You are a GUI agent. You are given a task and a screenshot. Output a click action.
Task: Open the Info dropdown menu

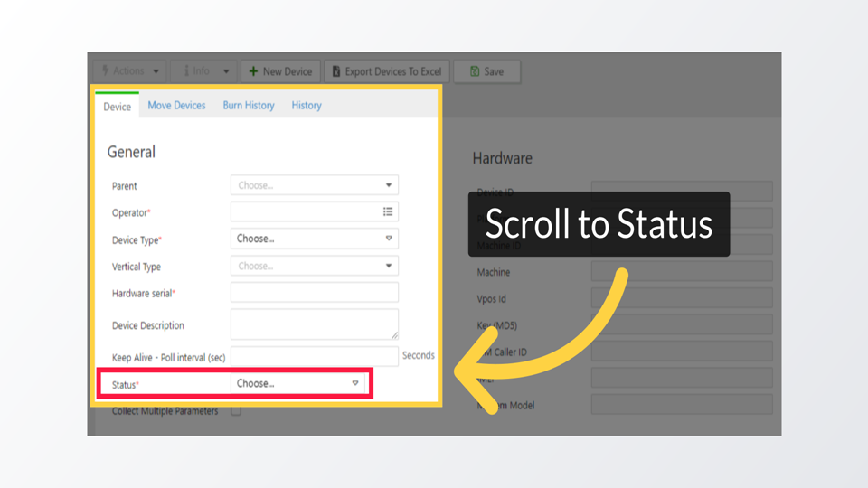pyautogui.click(x=204, y=71)
